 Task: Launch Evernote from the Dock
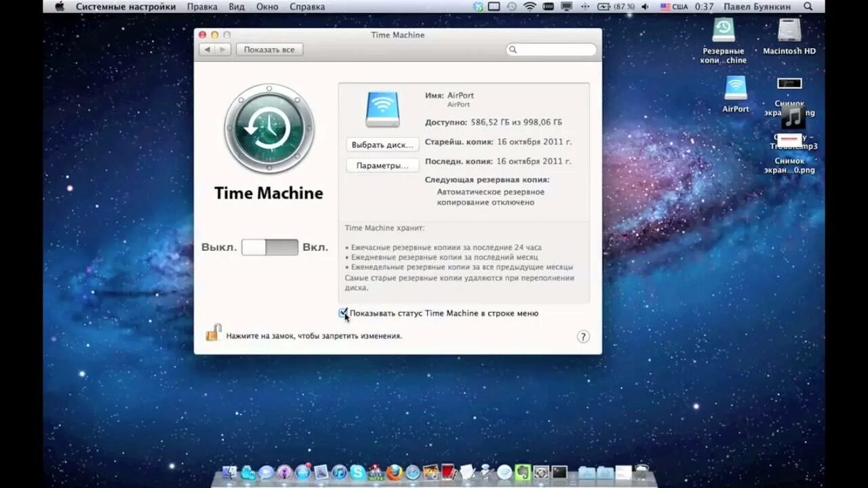[x=523, y=472]
